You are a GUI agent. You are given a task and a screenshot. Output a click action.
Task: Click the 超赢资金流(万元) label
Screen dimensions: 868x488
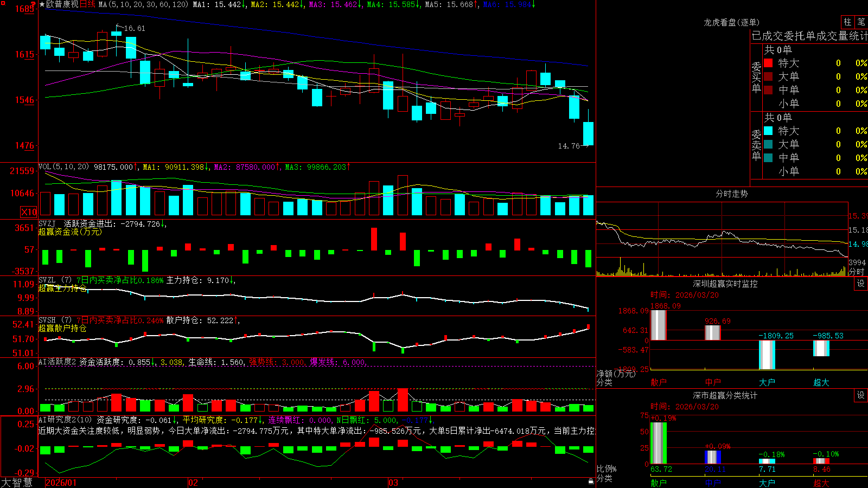point(70,232)
